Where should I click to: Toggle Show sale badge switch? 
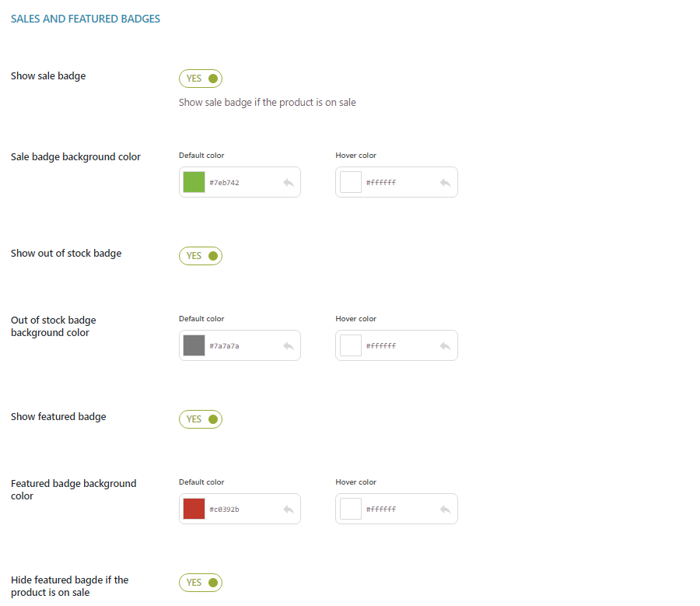[201, 79]
